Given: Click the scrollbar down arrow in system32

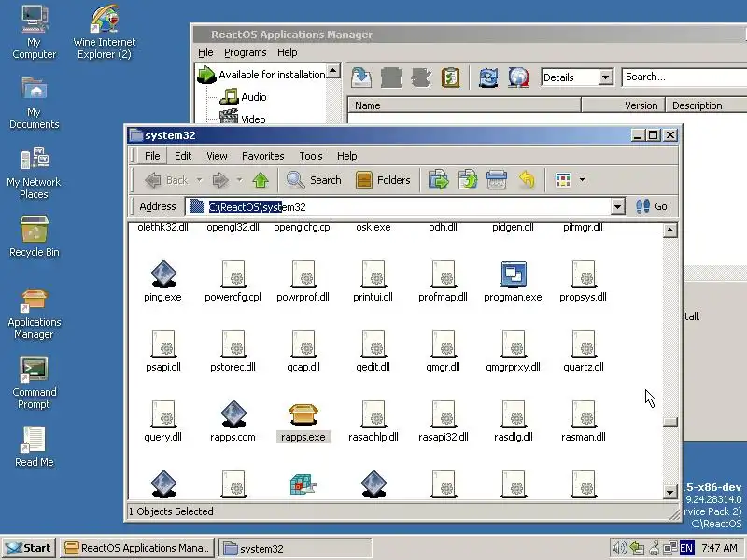Looking at the screenshot, I should 669,492.
